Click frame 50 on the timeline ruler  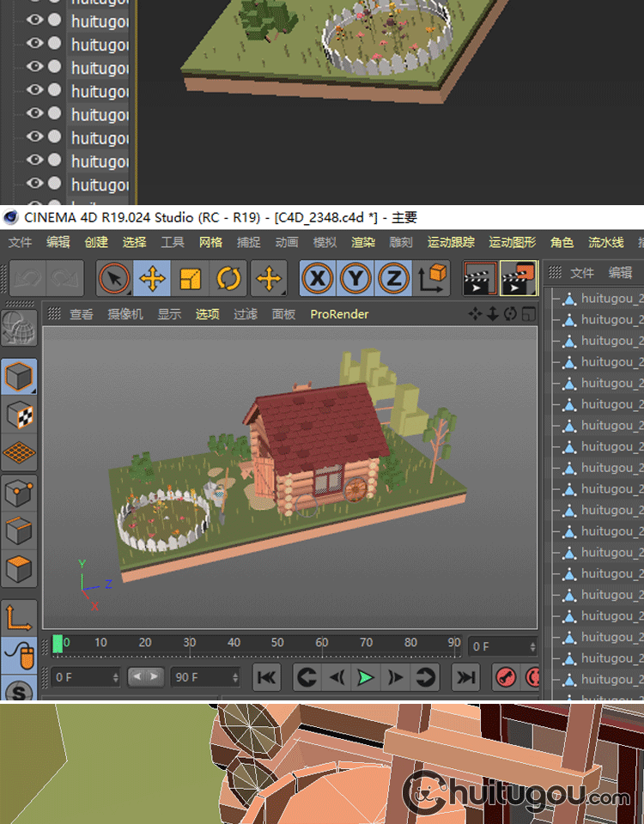[277, 643]
